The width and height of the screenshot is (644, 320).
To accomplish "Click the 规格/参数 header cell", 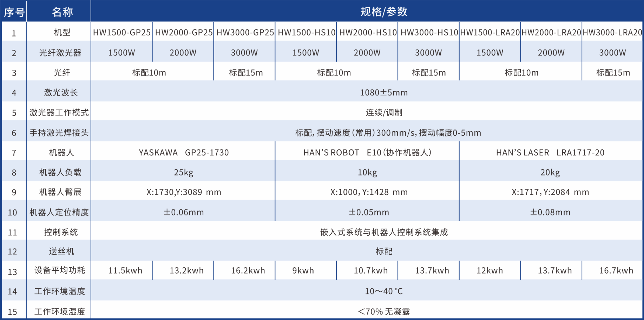I will 384,12.
